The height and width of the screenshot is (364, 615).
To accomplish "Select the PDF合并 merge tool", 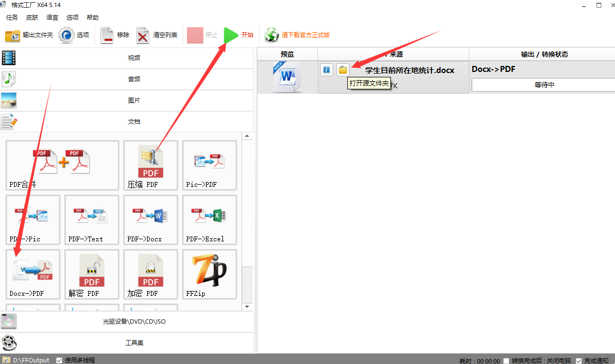I will tap(62, 165).
